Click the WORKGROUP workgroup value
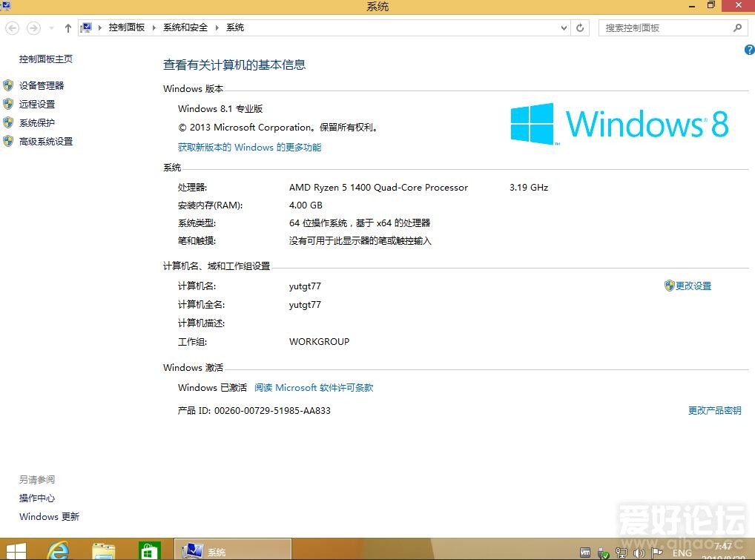Viewport: 755px width, 560px height. point(319,341)
